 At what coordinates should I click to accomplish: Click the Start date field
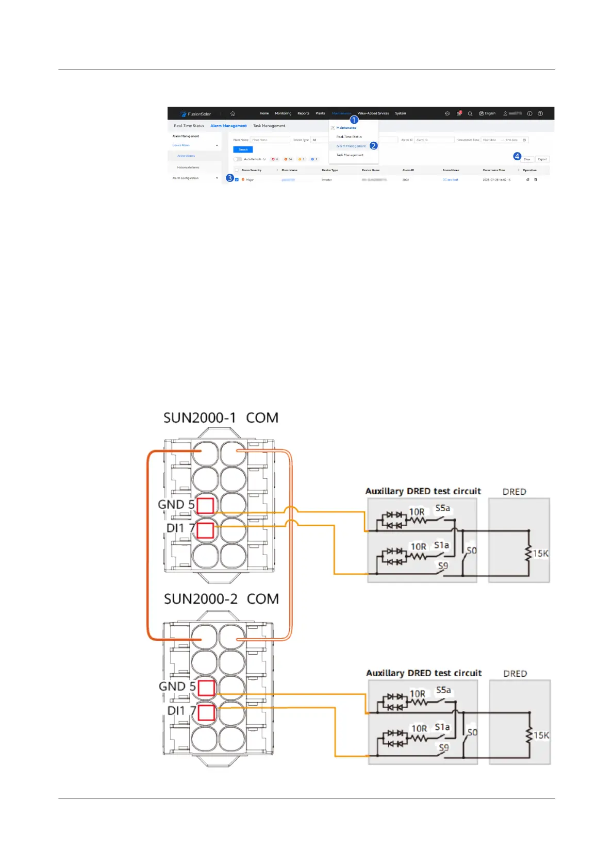coord(490,140)
